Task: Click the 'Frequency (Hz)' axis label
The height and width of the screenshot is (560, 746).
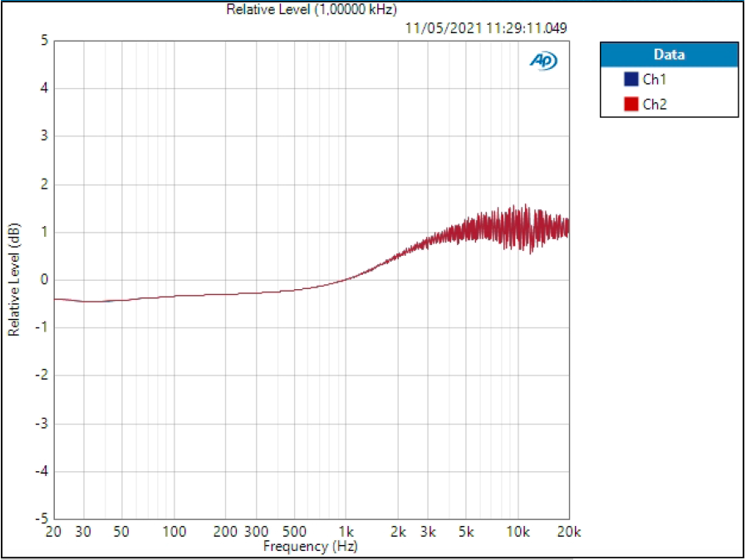Action: 310,546
